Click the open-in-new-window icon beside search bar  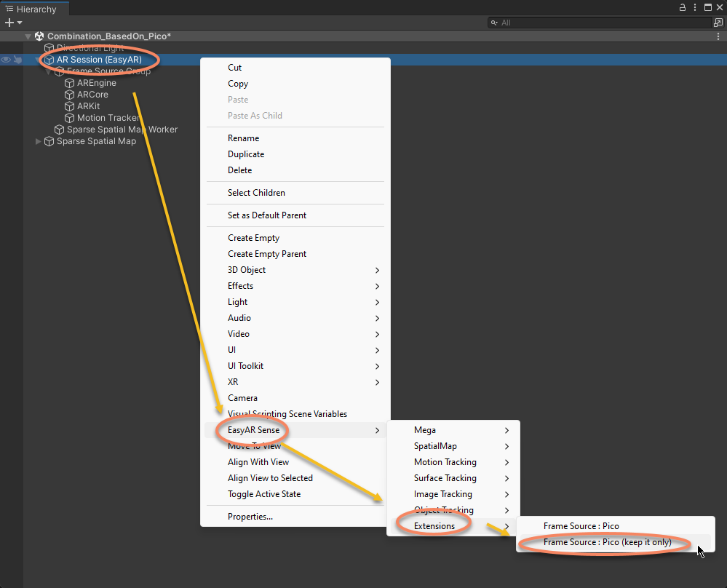coord(718,22)
